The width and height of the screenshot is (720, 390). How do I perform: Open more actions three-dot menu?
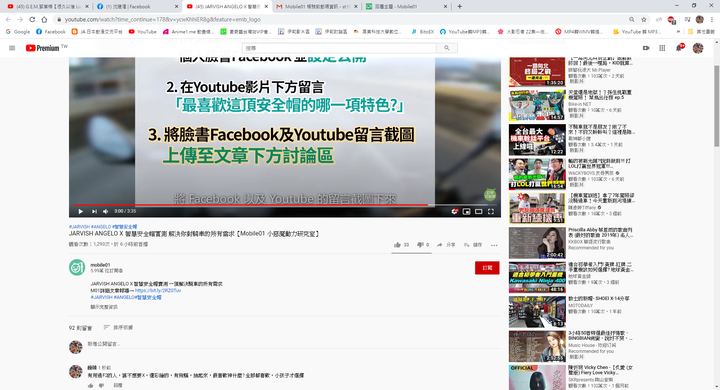click(494, 245)
